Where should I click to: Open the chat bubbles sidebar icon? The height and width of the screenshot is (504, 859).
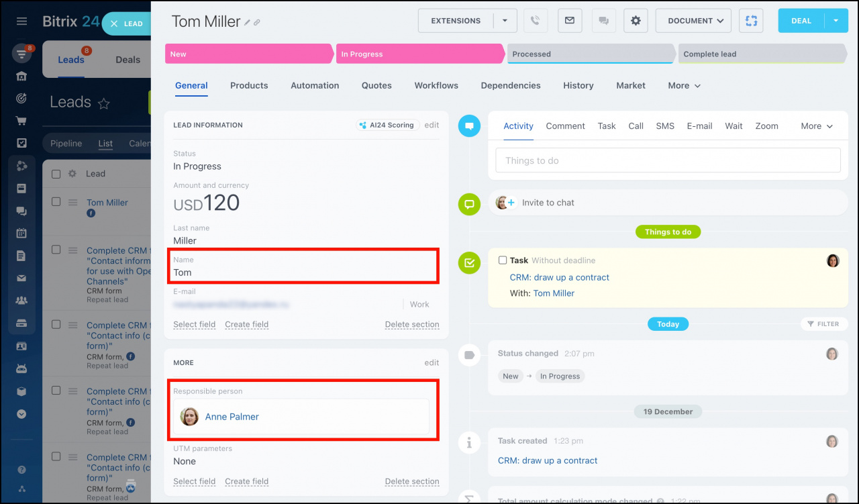coord(21,211)
